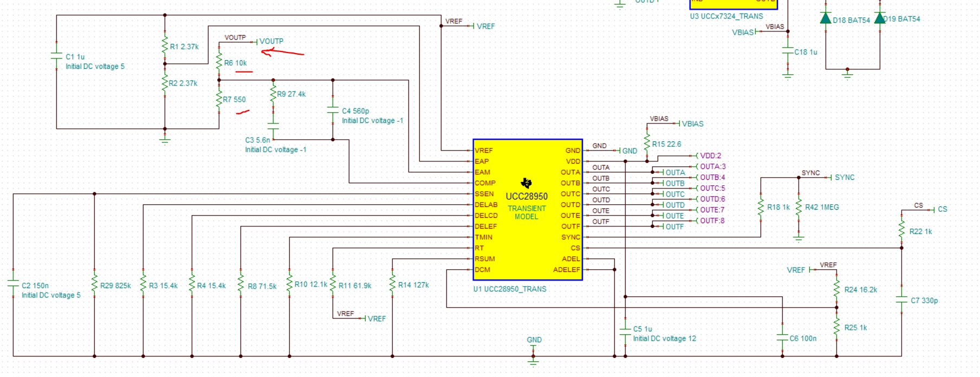Select the VBIAS net label above R15

(692, 123)
